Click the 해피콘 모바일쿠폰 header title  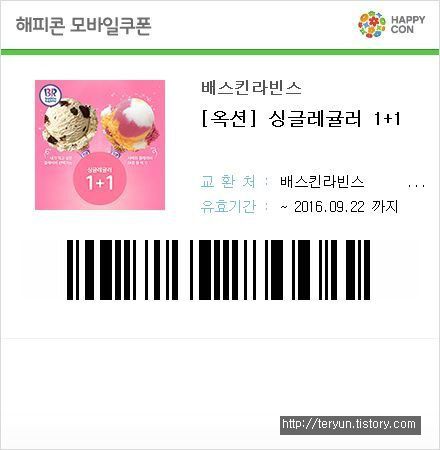coord(83,25)
